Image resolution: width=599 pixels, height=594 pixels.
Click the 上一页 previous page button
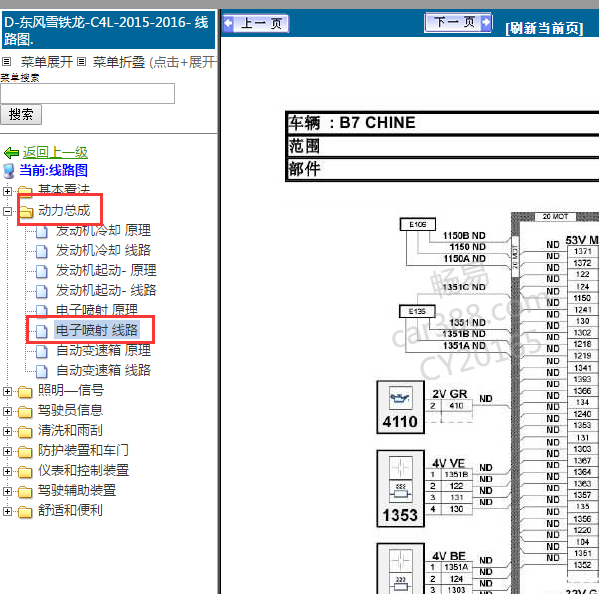(256, 23)
